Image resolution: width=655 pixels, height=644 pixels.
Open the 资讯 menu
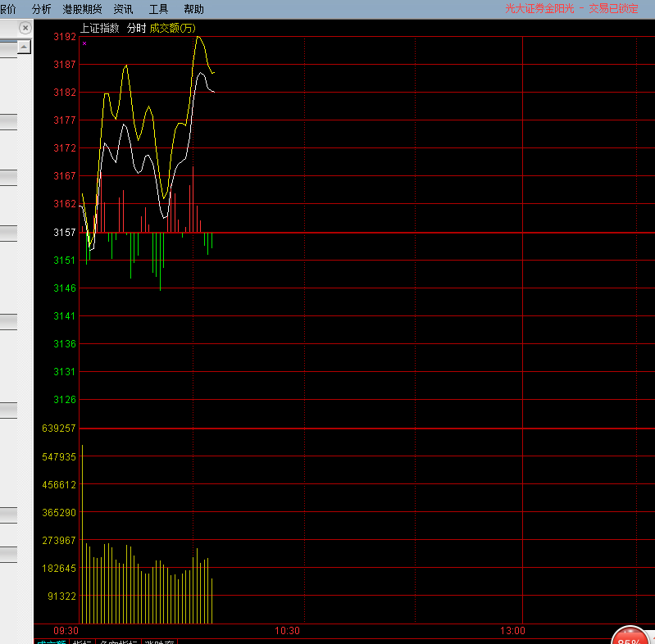click(124, 9)
